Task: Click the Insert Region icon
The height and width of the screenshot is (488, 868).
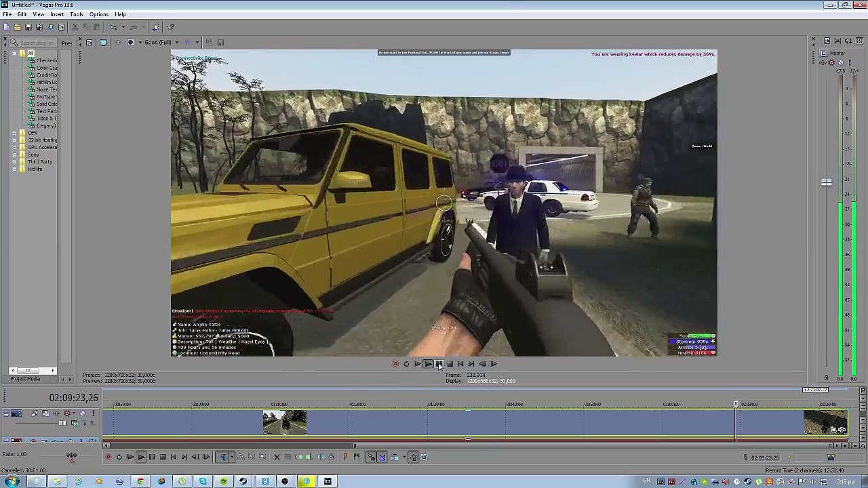Action: click(x=357, y=457)
